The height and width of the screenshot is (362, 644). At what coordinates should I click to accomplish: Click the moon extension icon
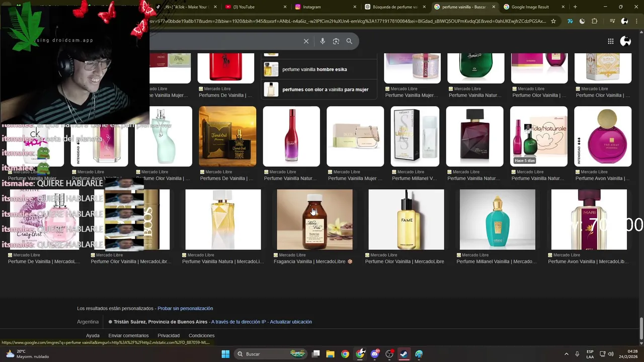582,21
